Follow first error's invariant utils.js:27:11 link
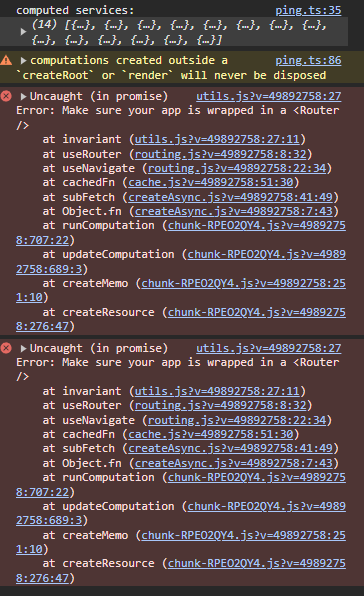This screenshot has width=364, height=596. pyautogui.click(x=217, y=139)
